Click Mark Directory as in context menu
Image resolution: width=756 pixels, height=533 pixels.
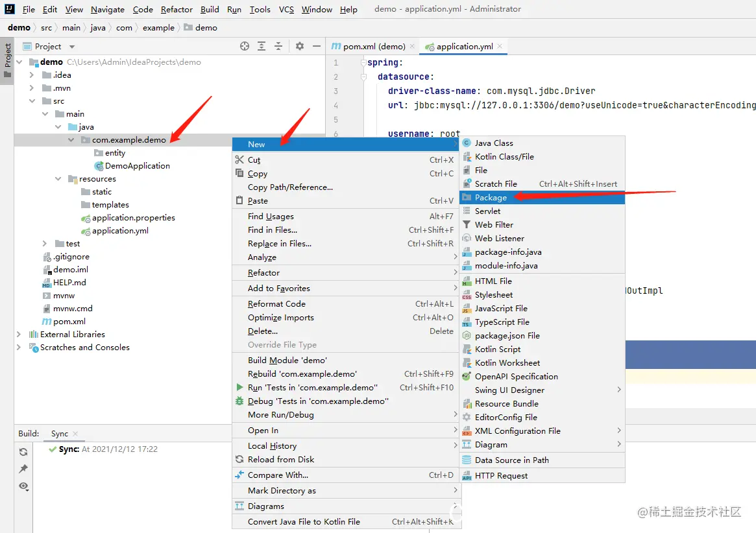(346, 491)
